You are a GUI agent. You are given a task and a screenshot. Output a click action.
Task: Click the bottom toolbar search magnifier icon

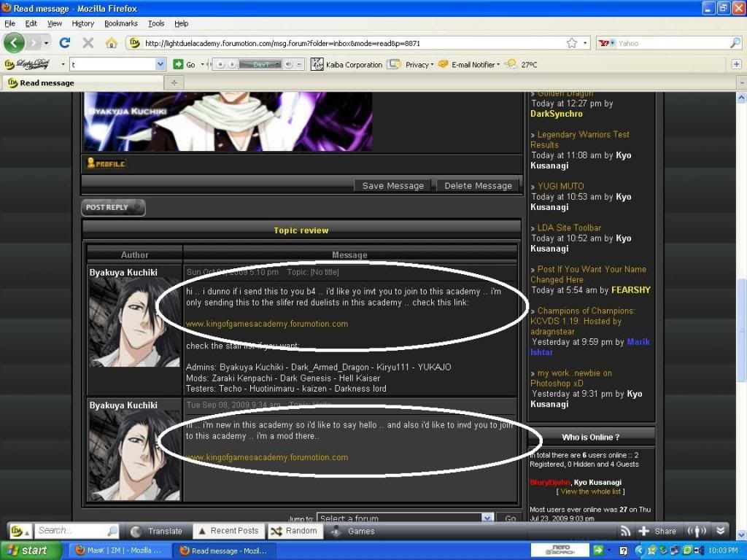[112, 531]
